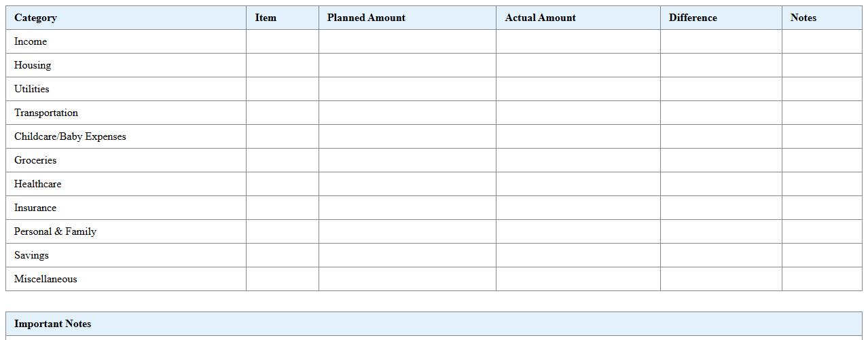
Task: Click Actual Amount cell for Insurance
Action: tap(578, 208)
